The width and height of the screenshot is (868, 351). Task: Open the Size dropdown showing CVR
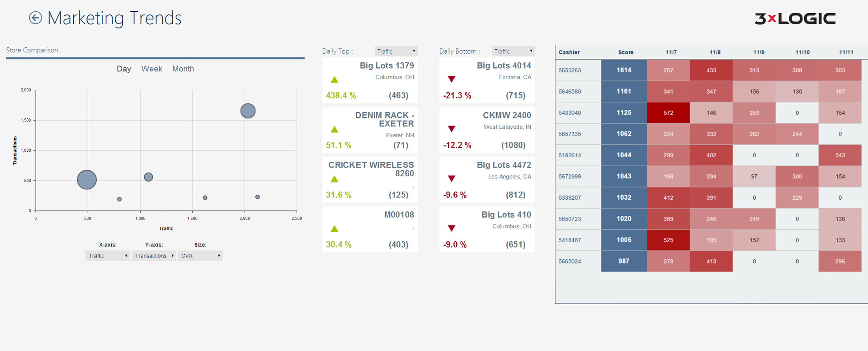(x=200, y=256)
